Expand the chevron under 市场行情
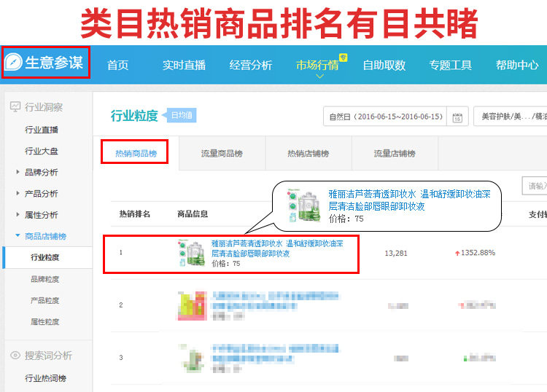Screen dimensions: 547x392 click(x=319, y=76)
